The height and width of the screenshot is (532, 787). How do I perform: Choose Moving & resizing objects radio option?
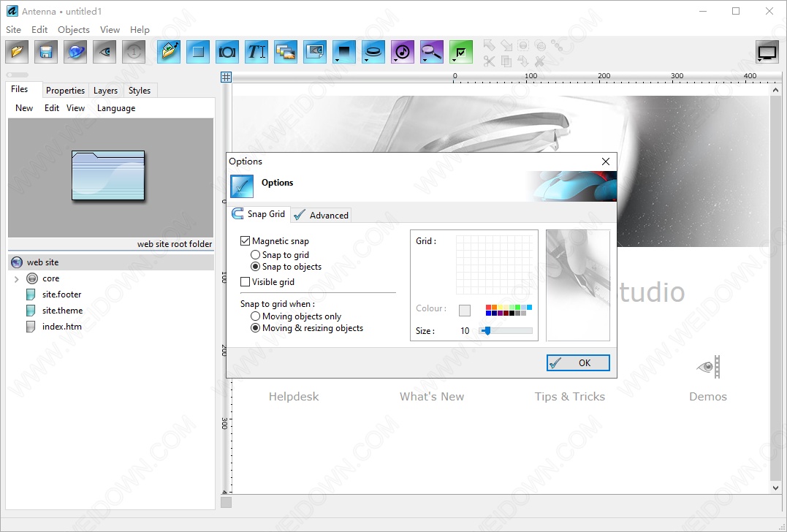click(x=256, y=327)
